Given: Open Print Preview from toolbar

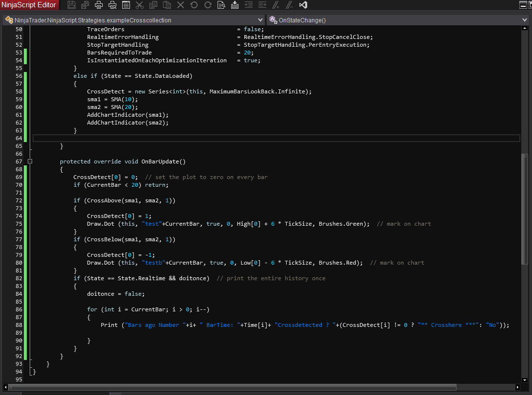Looking at the screenshot, I should click(112, 5).
